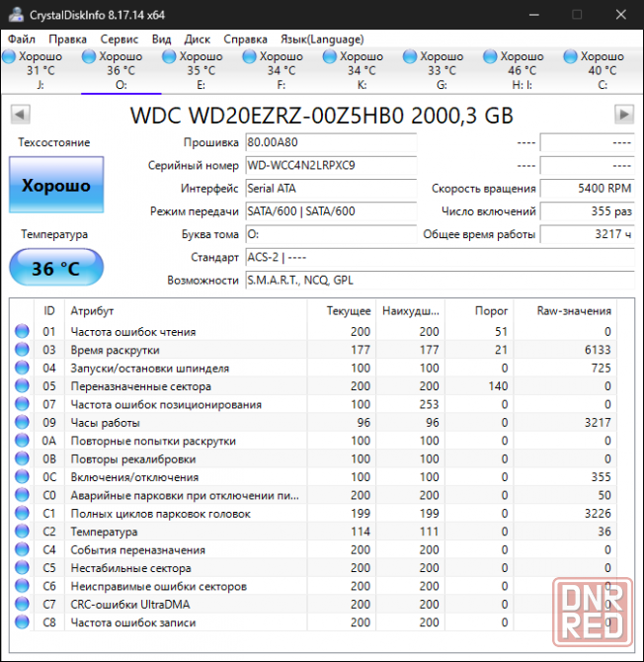The image size is (644, 662).
Task: Open the Файл menu
Action: [21, 39]
